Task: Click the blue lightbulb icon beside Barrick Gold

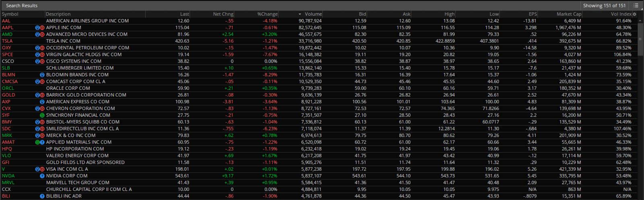Action: 37,95
